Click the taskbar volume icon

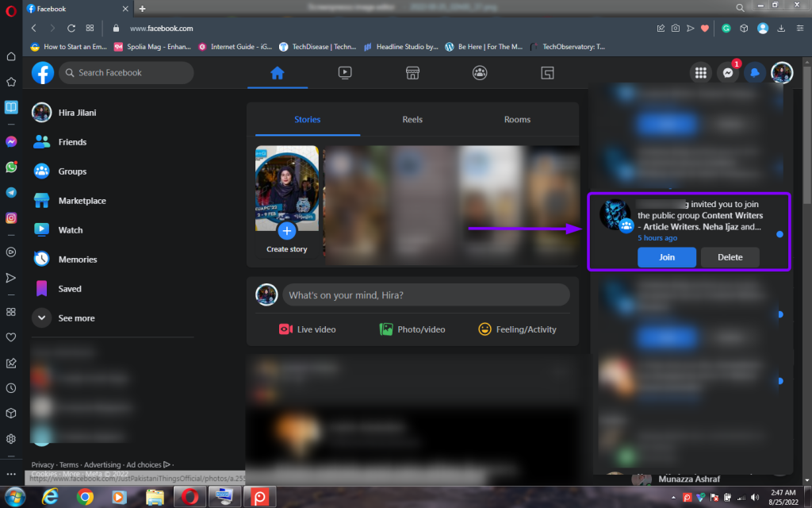(x=755, y=498)
